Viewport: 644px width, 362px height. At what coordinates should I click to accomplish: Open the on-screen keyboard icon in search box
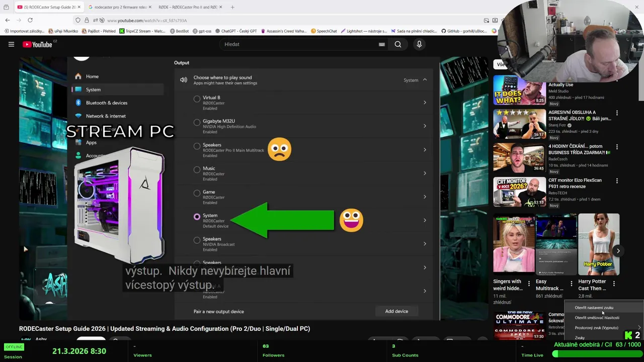pos(382,44)
